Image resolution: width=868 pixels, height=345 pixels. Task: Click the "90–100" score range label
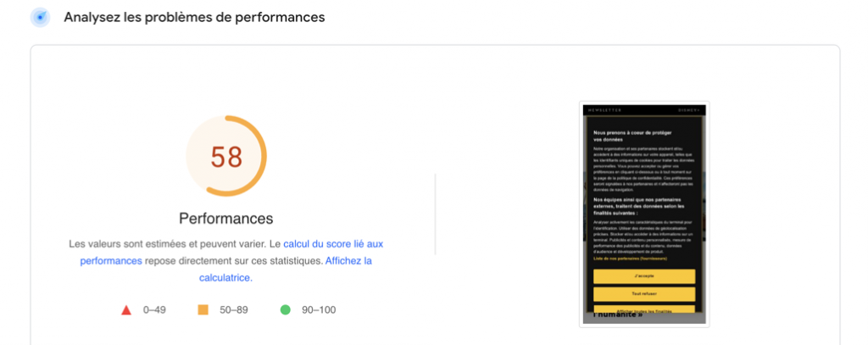pos(318,310)
